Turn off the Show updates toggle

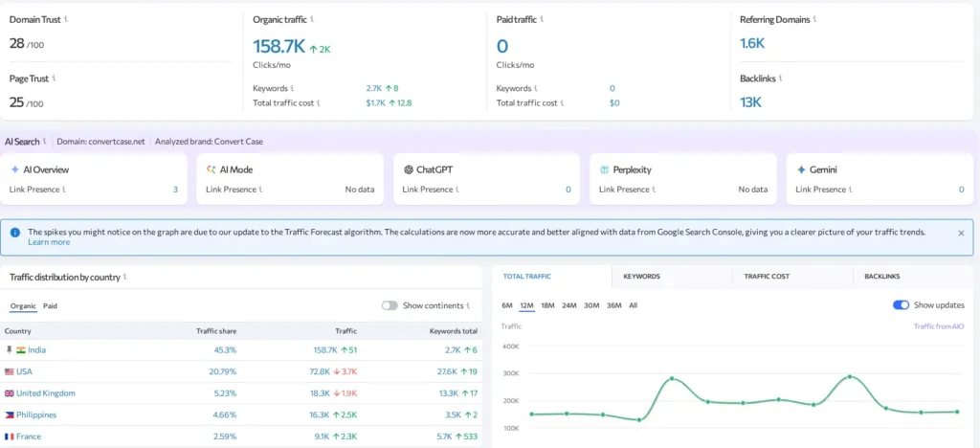(x=901, y=305)
